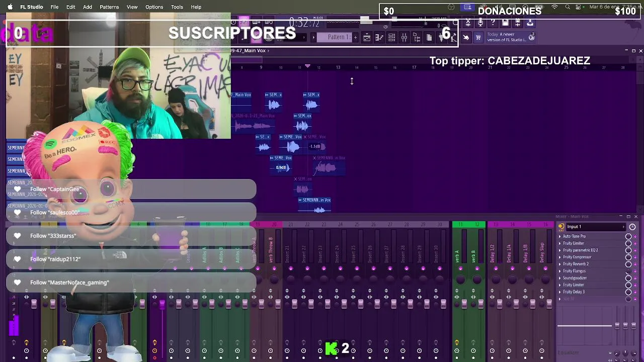Open the FL Studio application menu
The image size is (644, 362).
coord(32,7)
